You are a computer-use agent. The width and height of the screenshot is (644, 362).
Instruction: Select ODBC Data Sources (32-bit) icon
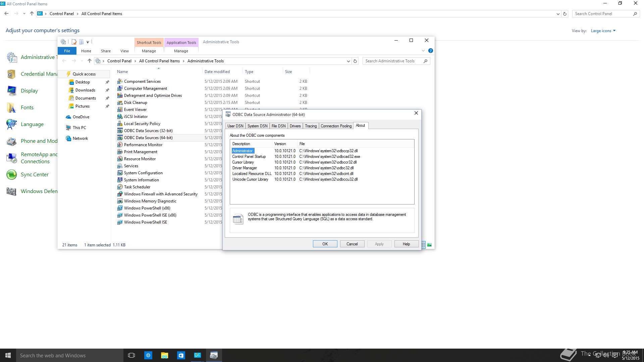[120, 131]
